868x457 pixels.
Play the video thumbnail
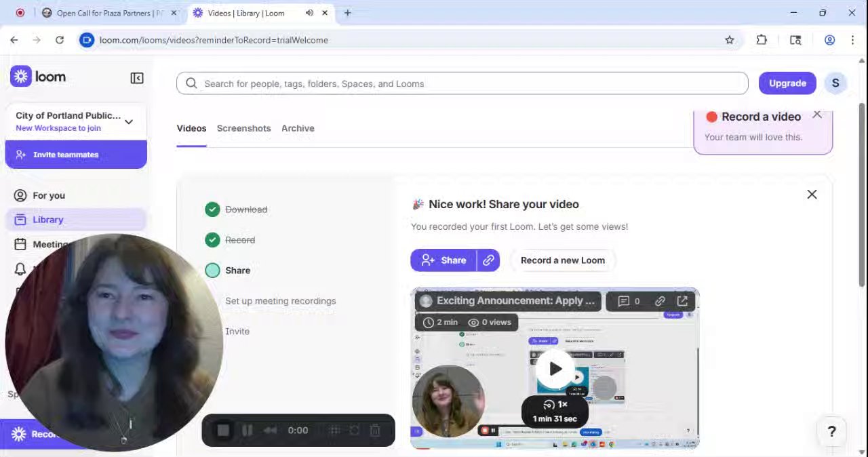pos(555,369)
